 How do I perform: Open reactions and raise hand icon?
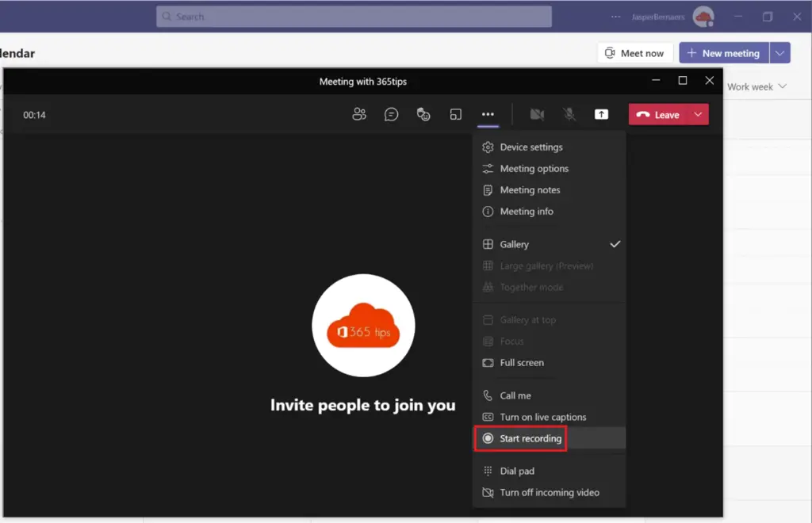click(423, 114)
